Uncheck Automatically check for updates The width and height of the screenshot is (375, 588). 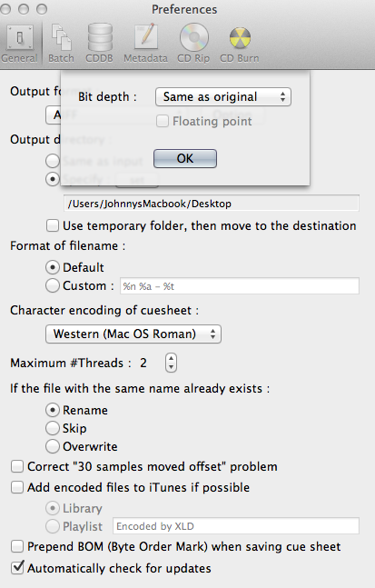coord(17,568)
